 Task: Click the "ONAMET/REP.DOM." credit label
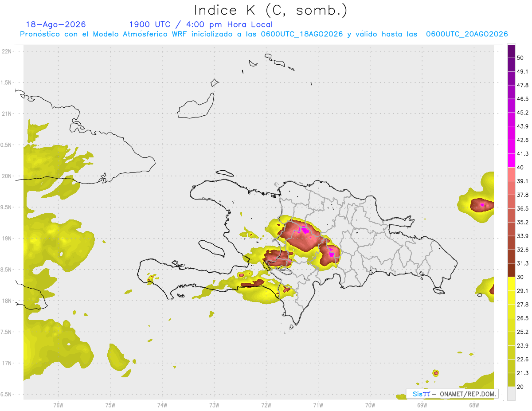[467, 394]
